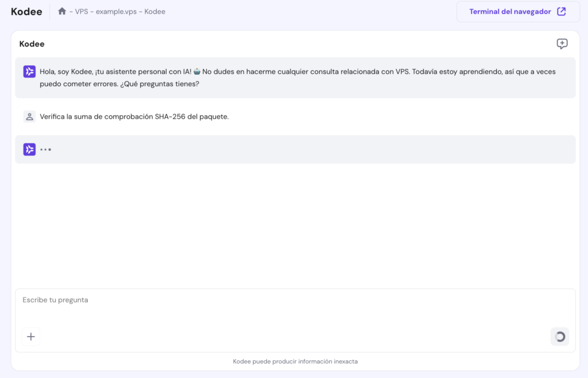
Task: Go to VPS in the breadcrumb
Action: [x=82, y=11]
